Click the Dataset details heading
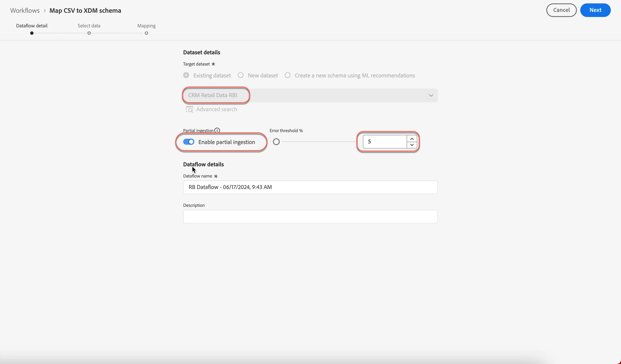Image resolution: width=621 pixels, height=364 pixels. tap(202, 52)
